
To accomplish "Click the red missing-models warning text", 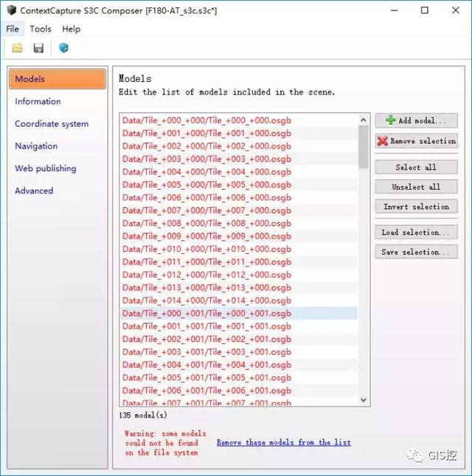I will click(165, 443).
